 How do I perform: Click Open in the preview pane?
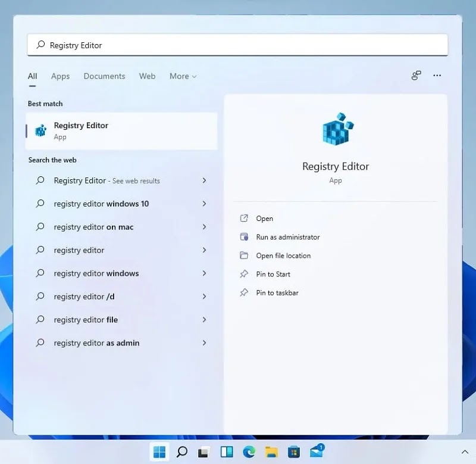pos(264,219)
